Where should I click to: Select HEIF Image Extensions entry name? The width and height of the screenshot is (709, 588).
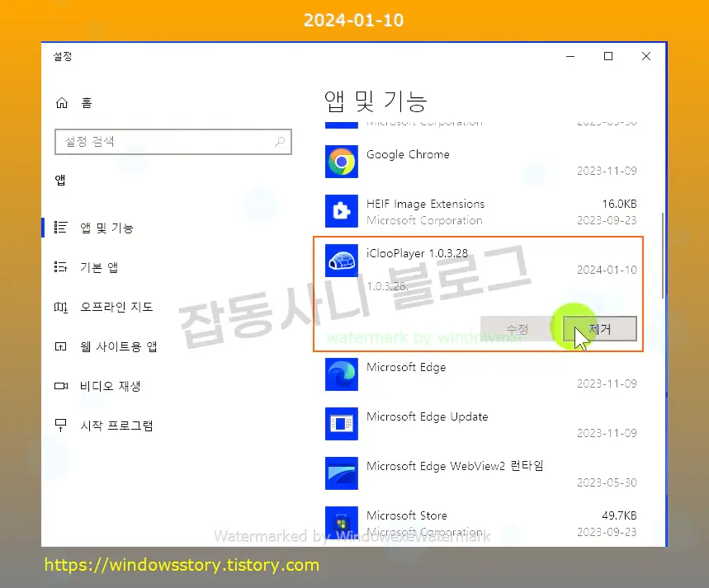[426, 204]
